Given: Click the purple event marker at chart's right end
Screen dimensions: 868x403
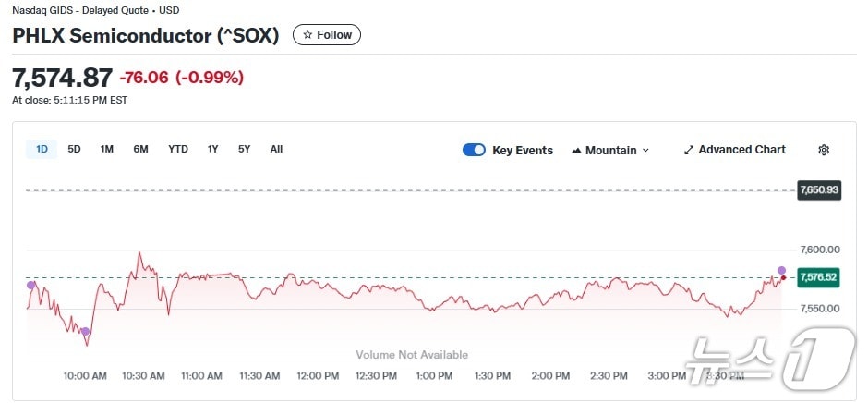Looking at the screenshot, I should 781,270.
